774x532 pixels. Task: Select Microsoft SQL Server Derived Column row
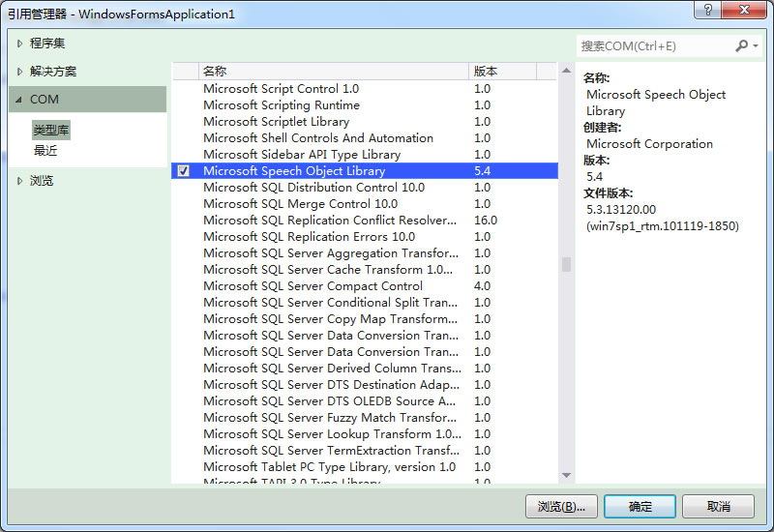pyautogui.click(x=365, y=369)
